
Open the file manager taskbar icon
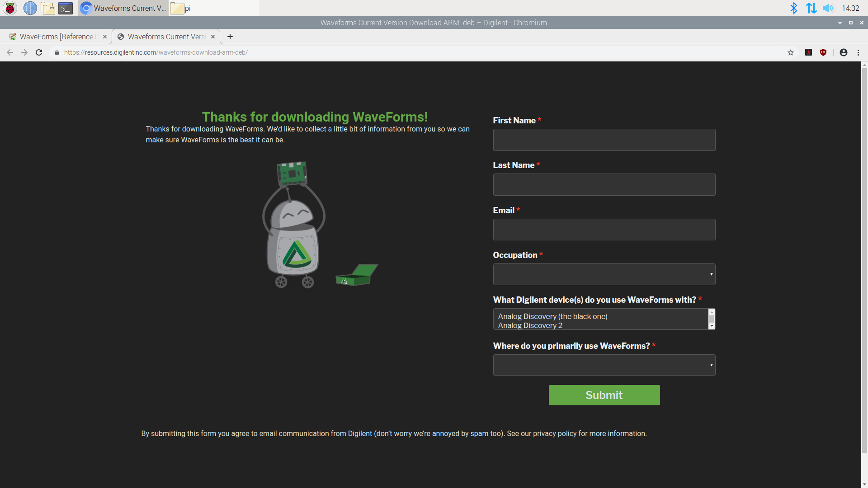tap(47, 8)
